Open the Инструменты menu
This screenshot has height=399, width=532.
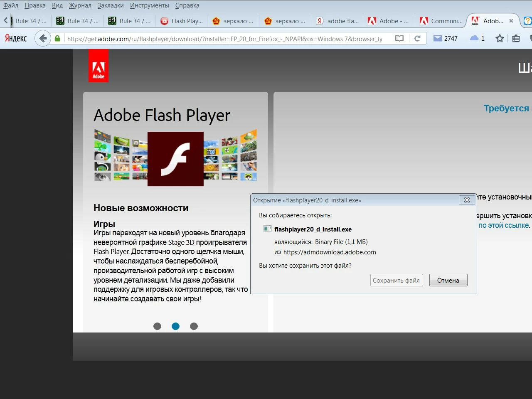[x=149, y=5]
